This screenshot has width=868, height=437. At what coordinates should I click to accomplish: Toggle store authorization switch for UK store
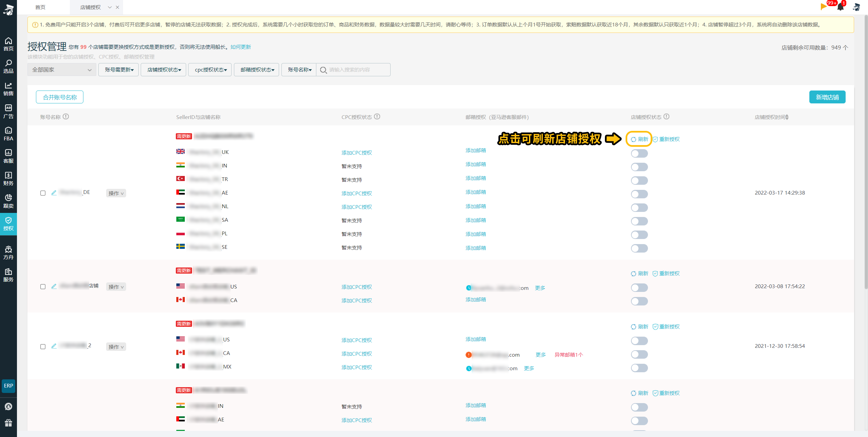click(639, 153)
